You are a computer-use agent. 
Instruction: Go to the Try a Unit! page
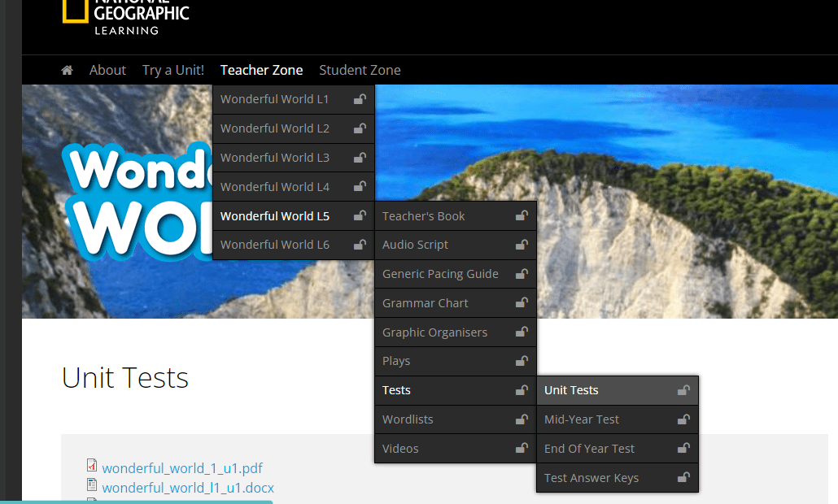tap(173, 71)
